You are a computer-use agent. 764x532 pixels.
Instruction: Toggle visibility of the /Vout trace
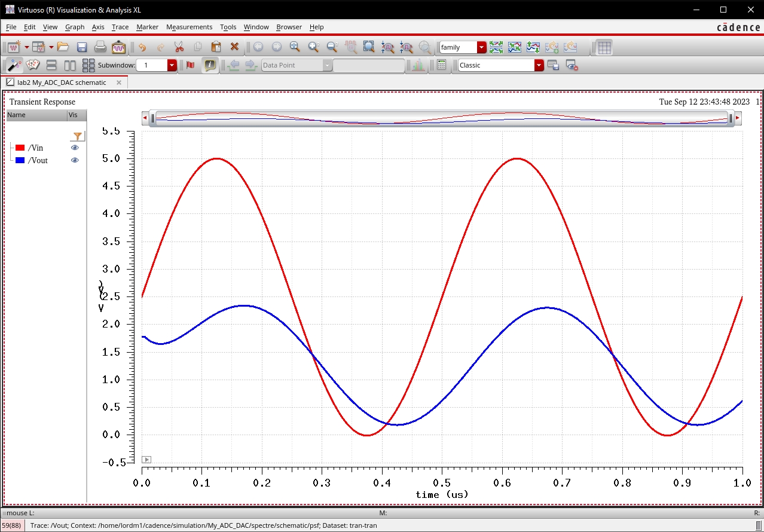[75, 160]
